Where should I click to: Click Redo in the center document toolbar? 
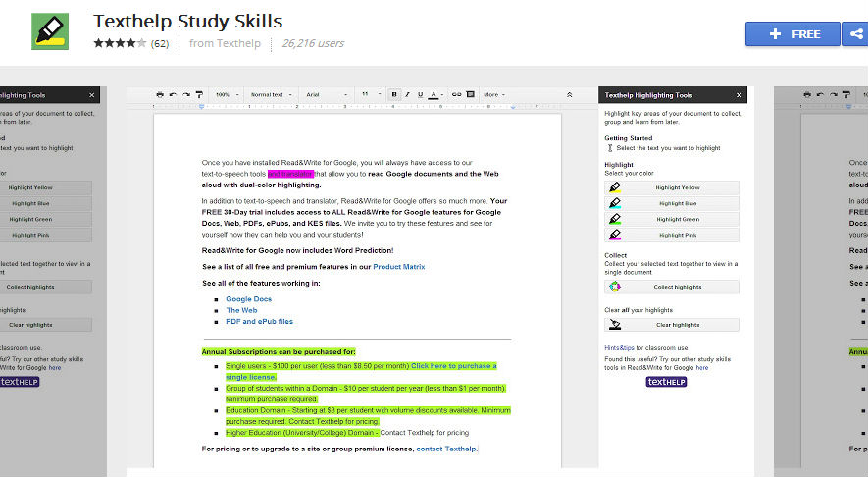pyautogui.click(x=186, y=95)
